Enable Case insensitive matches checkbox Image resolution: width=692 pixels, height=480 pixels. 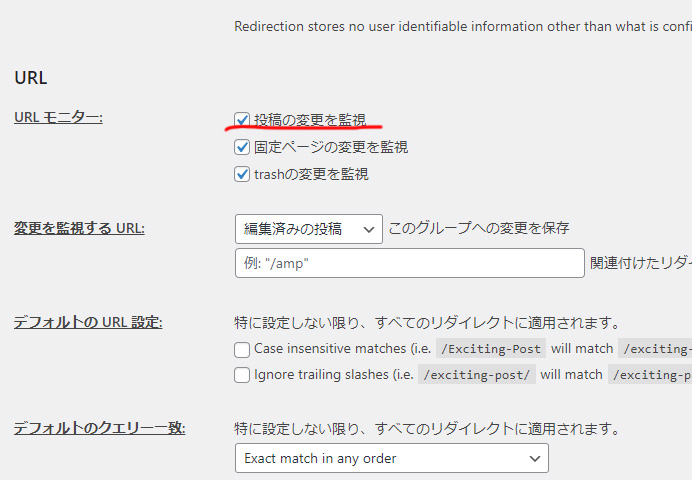tap(242, 350)
